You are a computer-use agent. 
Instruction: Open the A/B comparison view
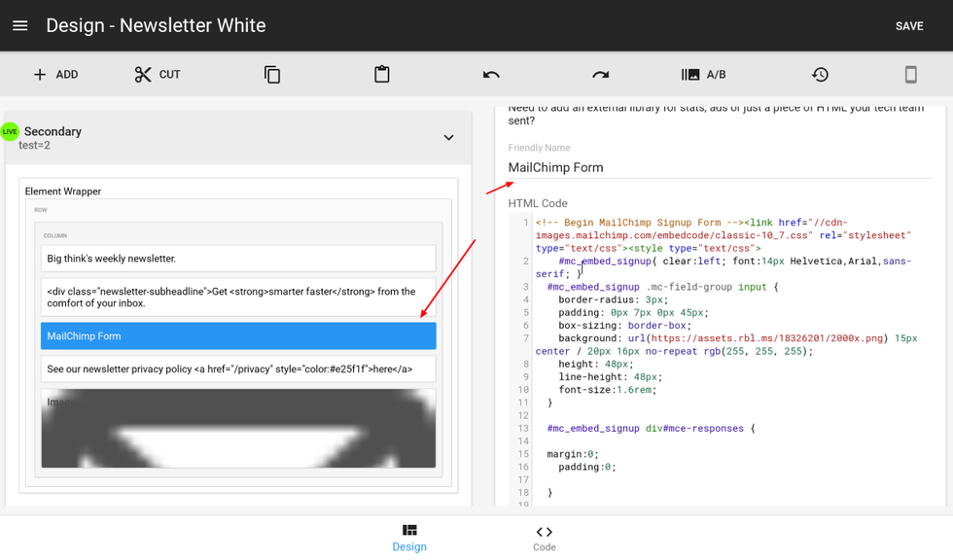coord(703,74)
